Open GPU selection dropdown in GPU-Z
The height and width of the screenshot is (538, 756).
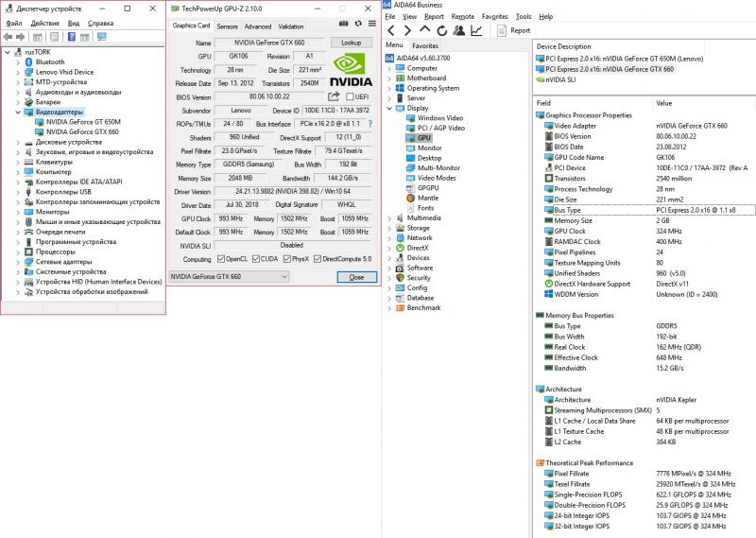click(x=229, y=276)
